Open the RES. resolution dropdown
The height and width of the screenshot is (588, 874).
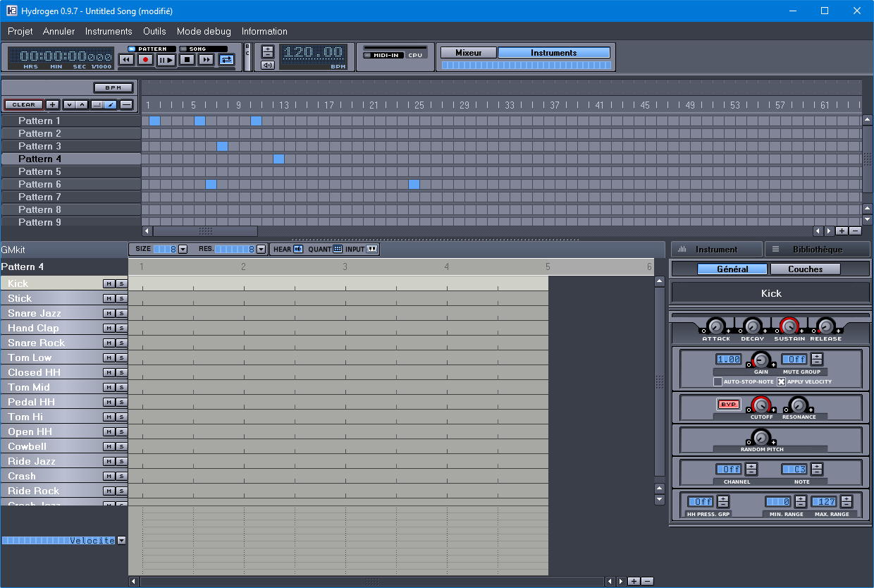tap(261, 249)
